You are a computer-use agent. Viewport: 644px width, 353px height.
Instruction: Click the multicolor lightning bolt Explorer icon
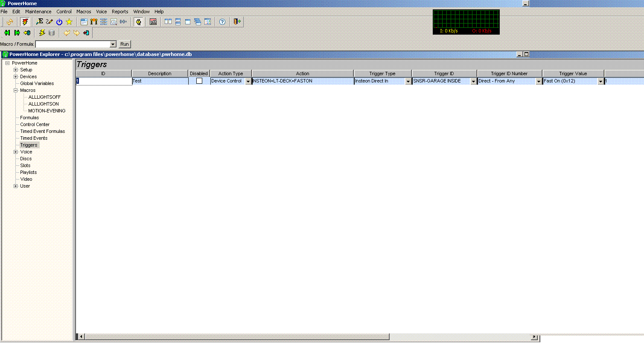tap(25, 22)
